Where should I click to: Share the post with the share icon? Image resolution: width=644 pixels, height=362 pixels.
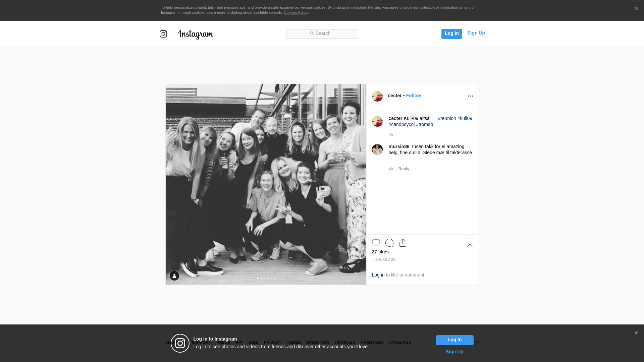(x=402, y=243)
